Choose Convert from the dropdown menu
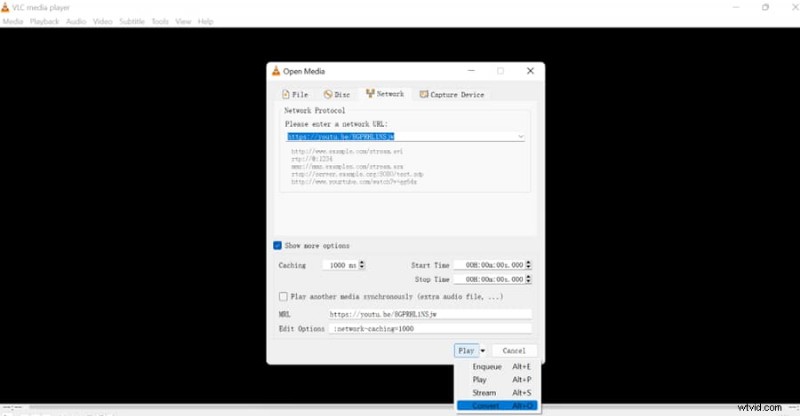Image resolution: width=800 pixels, height=416 pixels. pos(497,406)
